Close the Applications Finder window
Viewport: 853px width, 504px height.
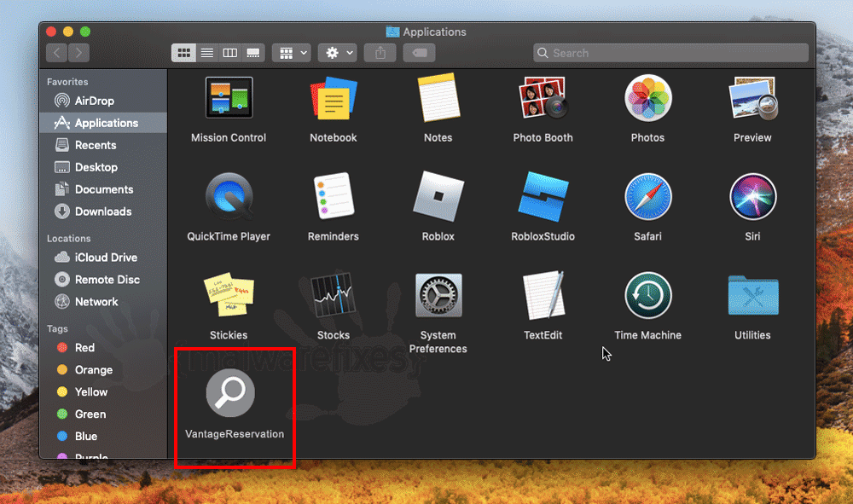pyautogui.click(x=51, y=32)
